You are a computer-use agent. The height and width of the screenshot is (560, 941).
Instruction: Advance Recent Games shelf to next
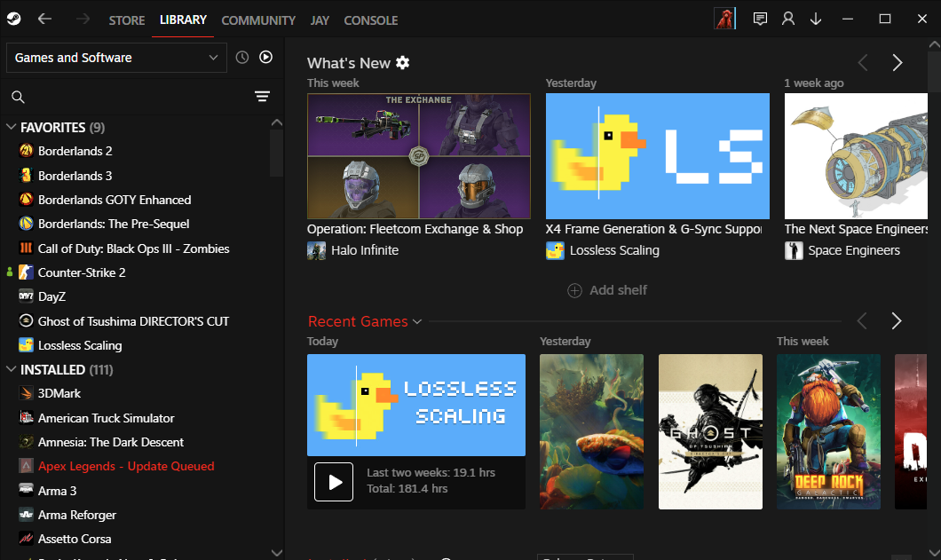coord(897,321)
